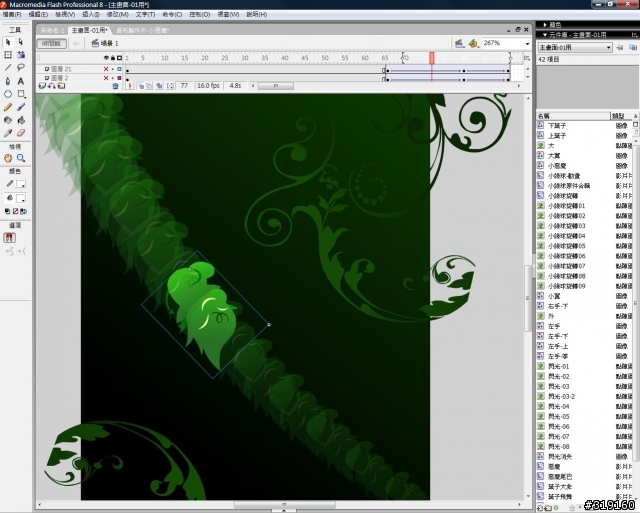Select the Paint Bucket tool

[x=21, y=120]
